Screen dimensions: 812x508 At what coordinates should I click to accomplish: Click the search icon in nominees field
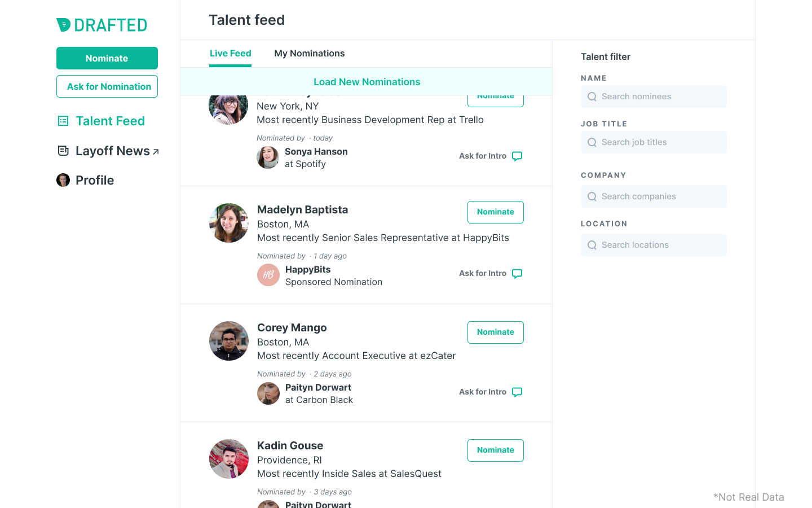pos(592,97)
